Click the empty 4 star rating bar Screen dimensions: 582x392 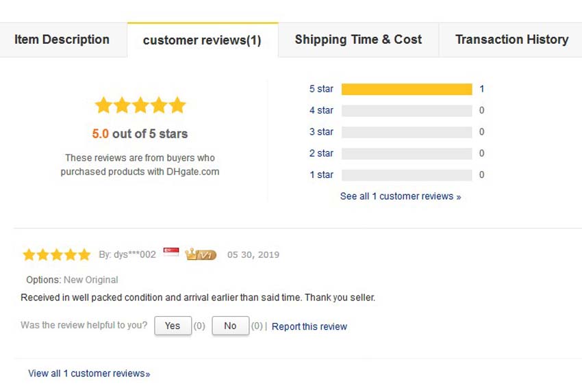pos(407,111)
